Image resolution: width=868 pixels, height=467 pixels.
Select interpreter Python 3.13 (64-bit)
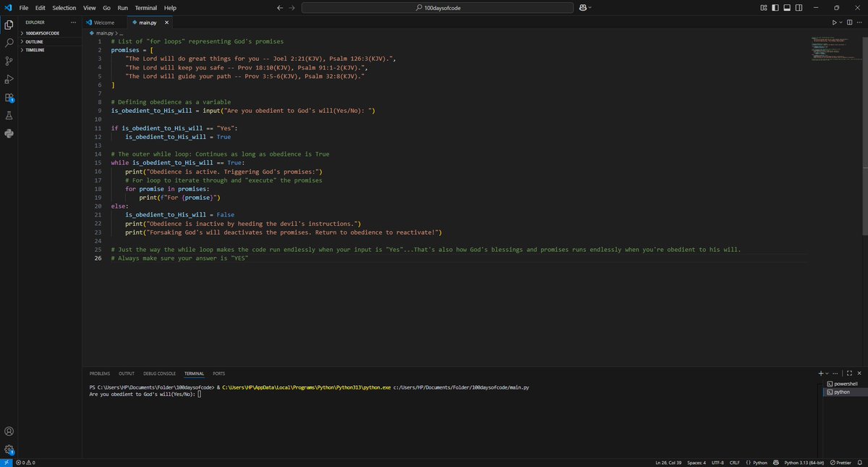[x=804, y=462]
